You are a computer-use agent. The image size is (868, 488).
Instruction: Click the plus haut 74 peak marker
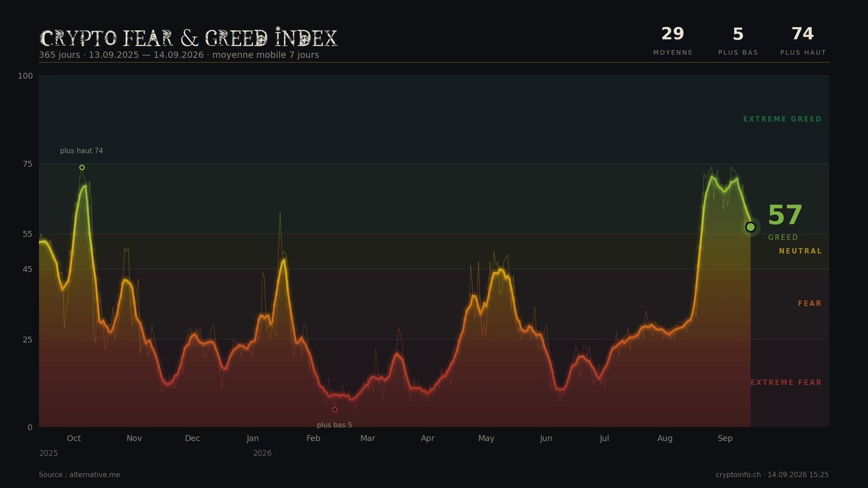(x=82, y=168)
